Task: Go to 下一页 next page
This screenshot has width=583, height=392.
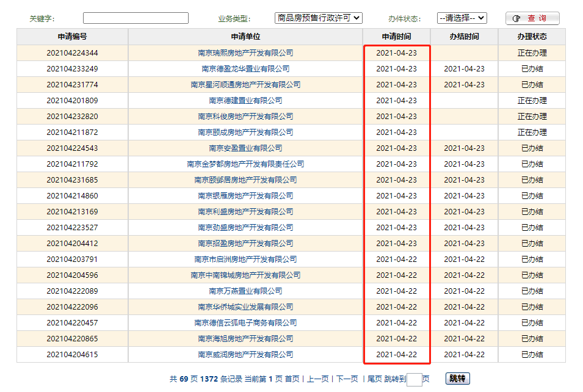Action: click(347, 379)
